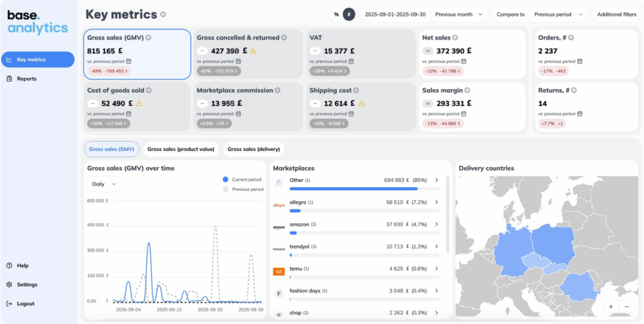644x324 pixels.
Task: Open the Daily interval dropdown
Action: click(x=104, y=184)
